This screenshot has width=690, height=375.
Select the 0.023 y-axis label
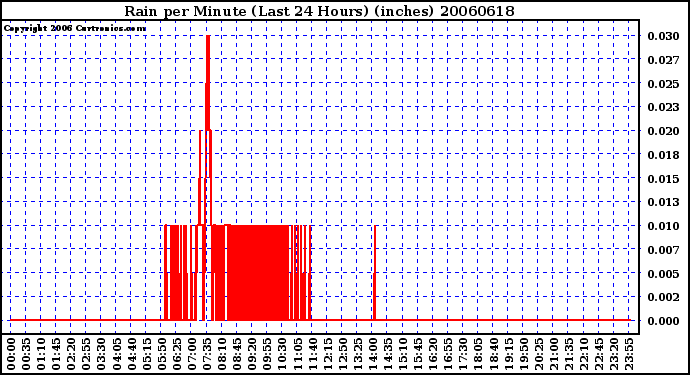pos(663,107)
